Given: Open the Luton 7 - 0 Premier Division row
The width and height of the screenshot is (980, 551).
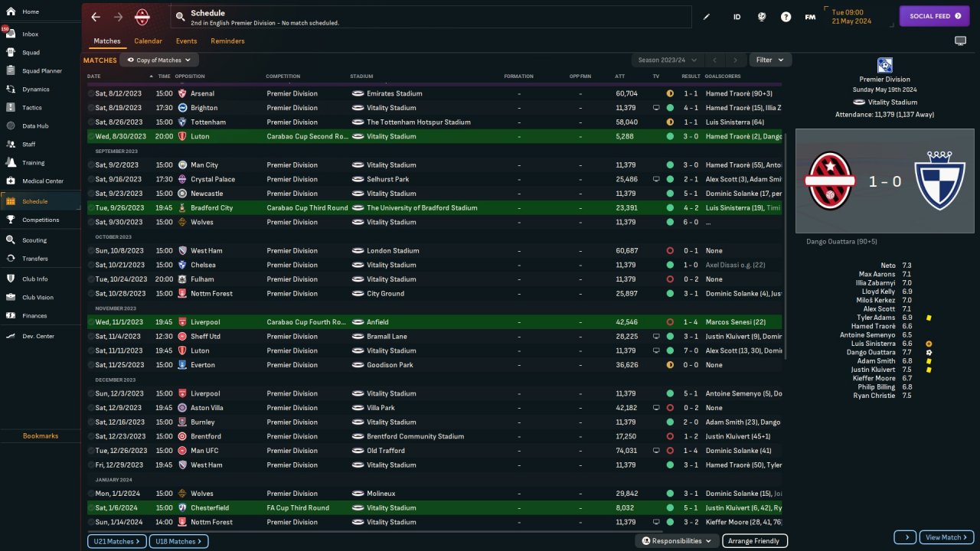Looking at the screenshot, I should (x=434, y=350).
